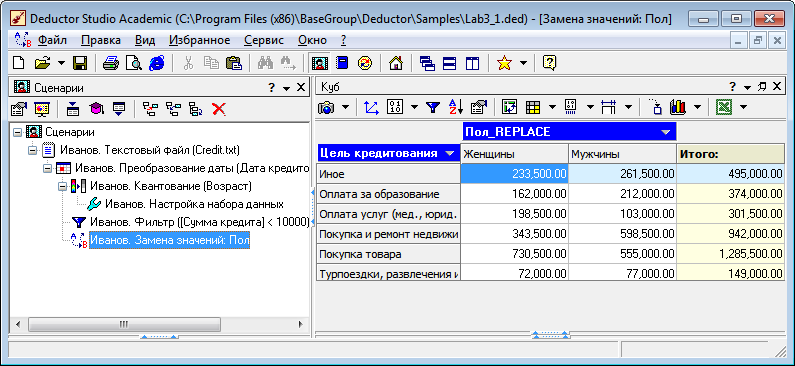Screen dimensions: 795x366
Task: Click the visualizer wizard presentation screen icon
Action: pyautogui.click(x=42, y=108)
